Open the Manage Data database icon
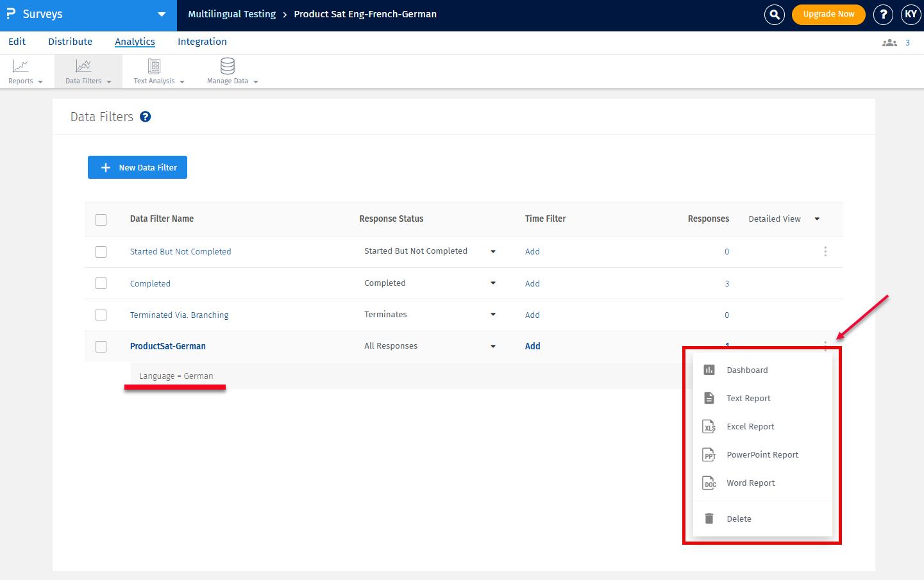This screenshot has width=924, height=580. (x=228, y=66)
